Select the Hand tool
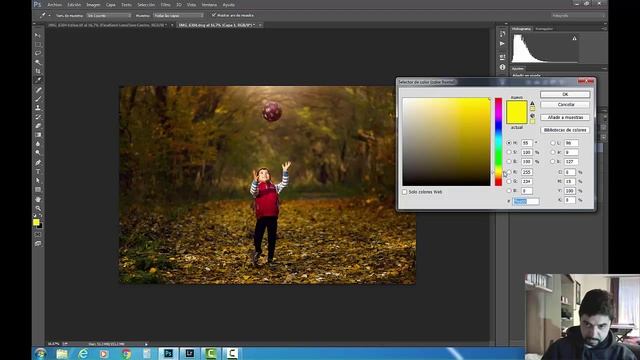The height and width of the screenshot is (360, 640). [38, 199]
